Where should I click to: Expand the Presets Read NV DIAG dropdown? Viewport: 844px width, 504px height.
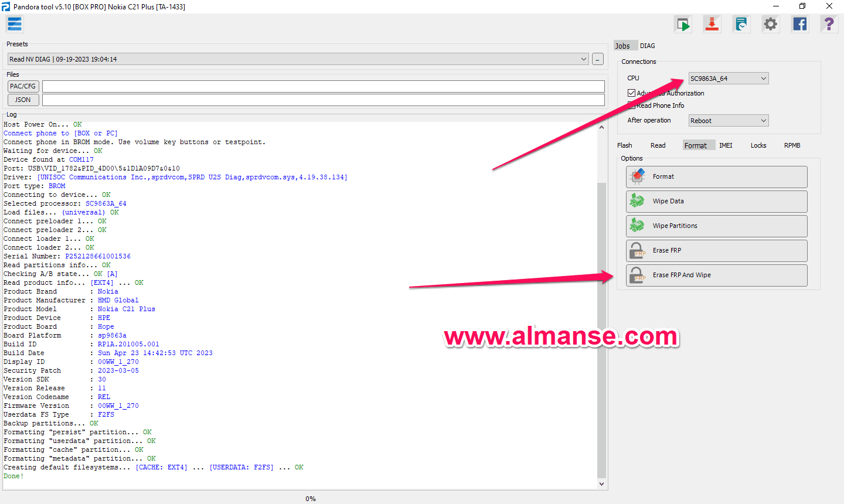pyautogui.click(x=298, y=59)
